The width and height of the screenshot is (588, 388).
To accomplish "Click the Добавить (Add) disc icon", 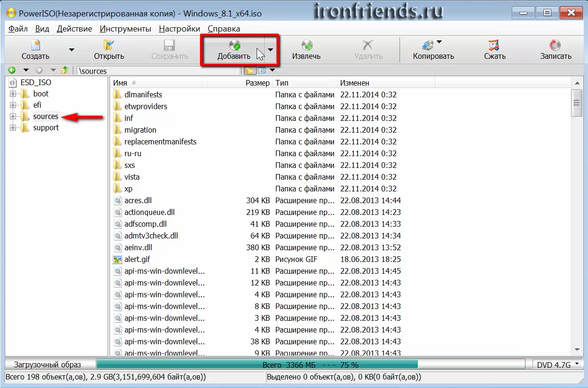I will pyautogui.click(x=234, y=46).
